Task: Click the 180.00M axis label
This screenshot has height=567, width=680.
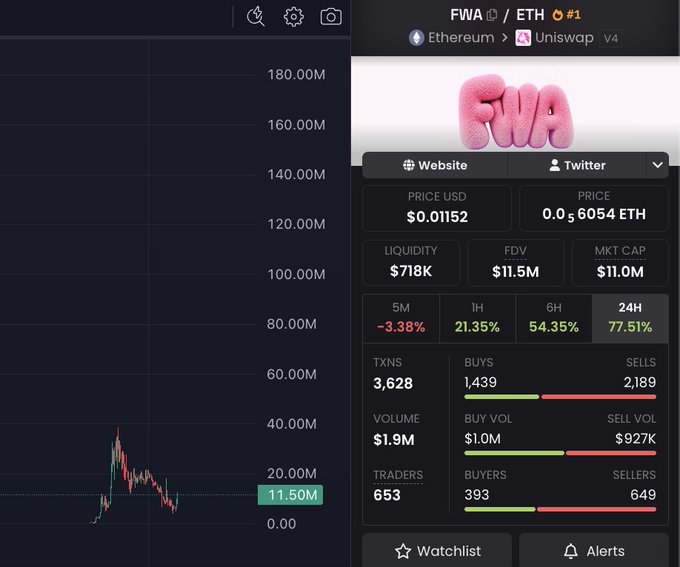Action: (x=297, y=75)
